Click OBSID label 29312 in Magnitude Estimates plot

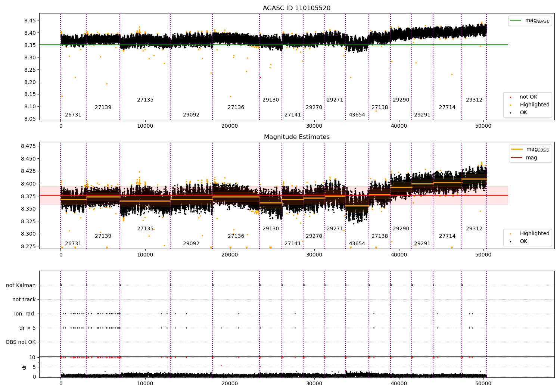pos(474,228)
